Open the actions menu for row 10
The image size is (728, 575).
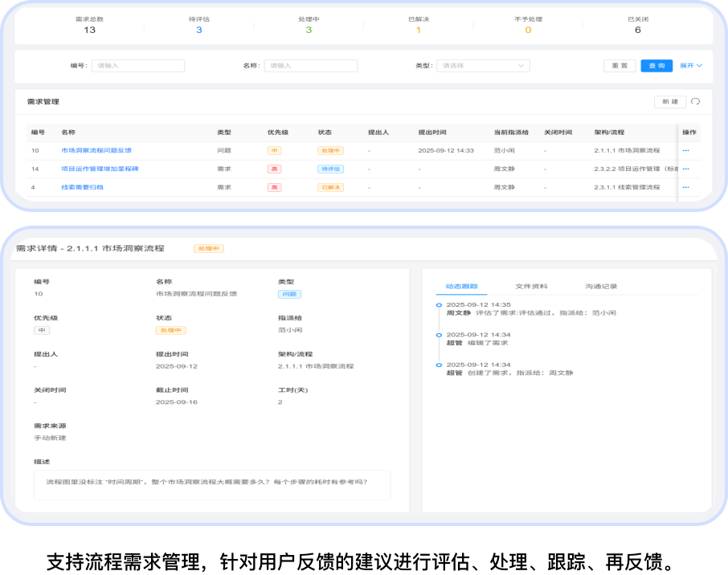(685, 150)
